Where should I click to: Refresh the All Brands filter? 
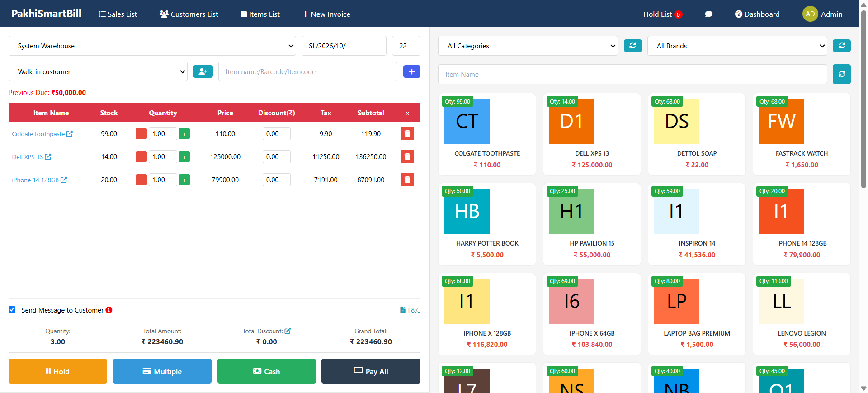[x=842, y=46]
